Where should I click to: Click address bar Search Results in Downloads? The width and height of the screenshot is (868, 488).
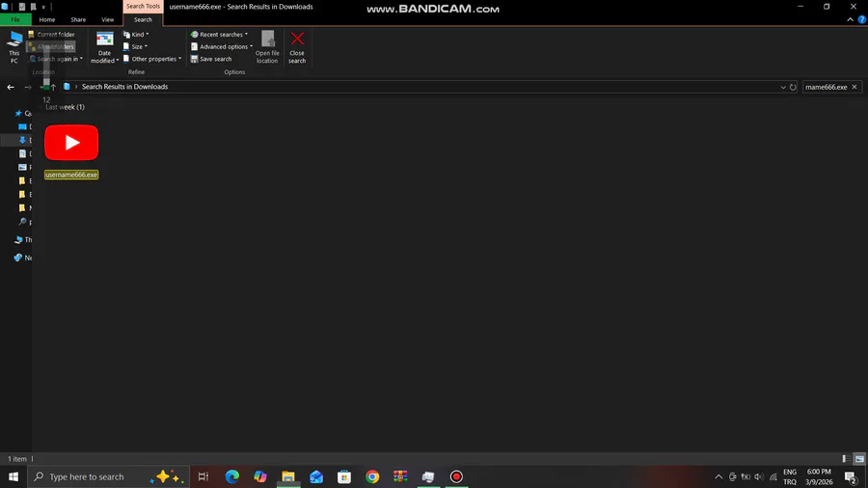point(124,87)
